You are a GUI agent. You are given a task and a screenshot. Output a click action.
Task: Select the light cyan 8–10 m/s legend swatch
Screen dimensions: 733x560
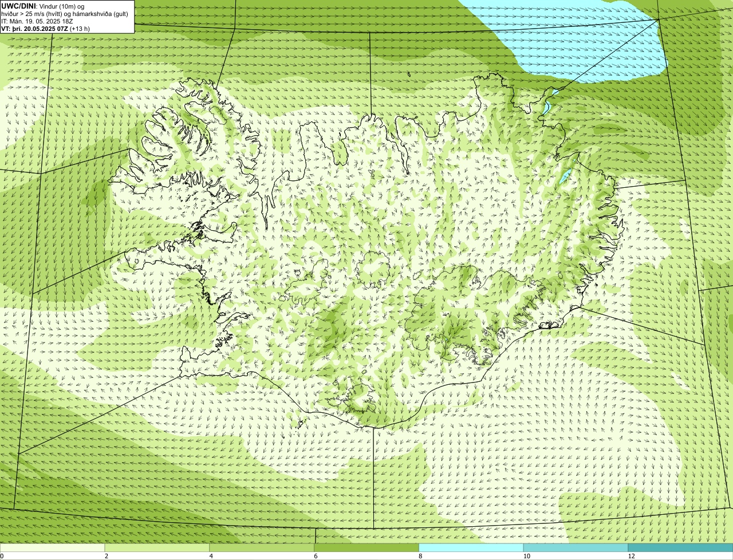471,547
